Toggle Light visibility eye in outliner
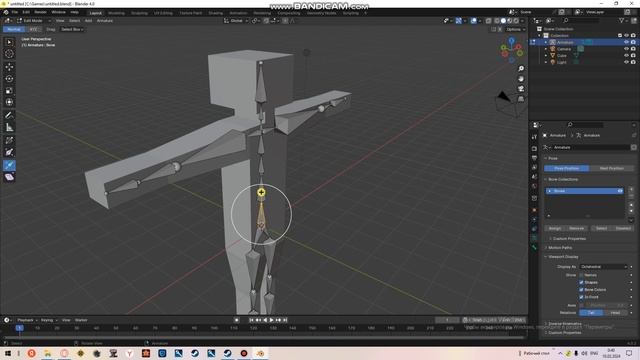 coord(626,62)
